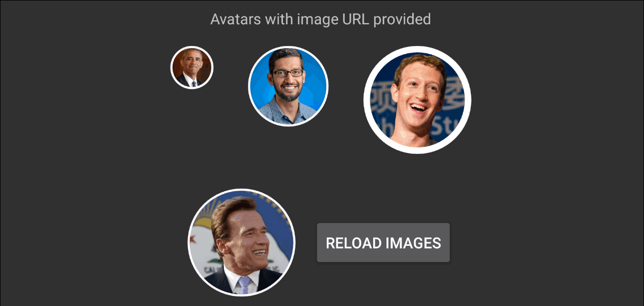Image resolution: width=644 pixels, height=306 pixels.
Task: Open the bottom-row avatar beside the reload button
Action: [x=242, y=242]
